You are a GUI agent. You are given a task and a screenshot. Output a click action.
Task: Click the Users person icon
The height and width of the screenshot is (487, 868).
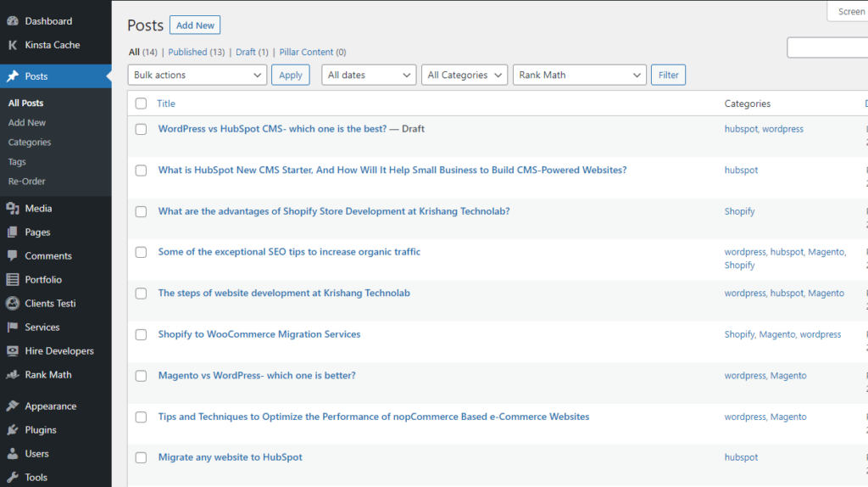click(x=13, y=453)
